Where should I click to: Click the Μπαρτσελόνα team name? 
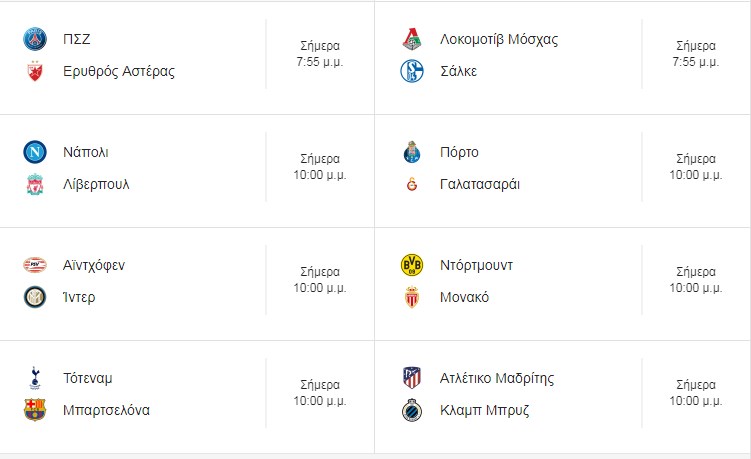point(106,410)
